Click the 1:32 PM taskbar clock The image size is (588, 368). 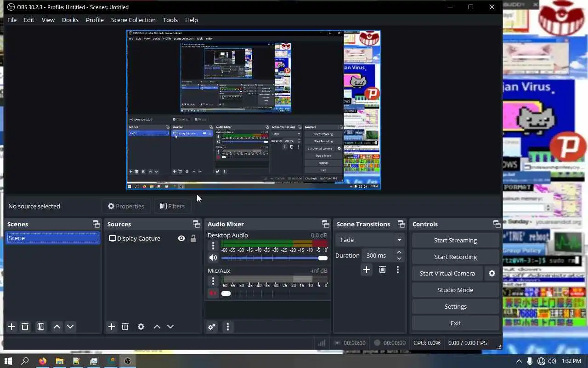point(571,361)
